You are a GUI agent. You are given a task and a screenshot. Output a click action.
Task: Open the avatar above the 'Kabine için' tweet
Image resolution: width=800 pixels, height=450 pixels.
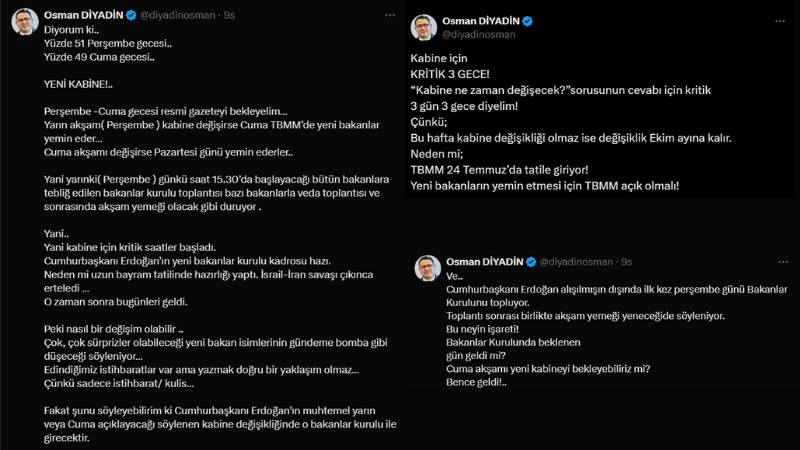click(424, 27)
